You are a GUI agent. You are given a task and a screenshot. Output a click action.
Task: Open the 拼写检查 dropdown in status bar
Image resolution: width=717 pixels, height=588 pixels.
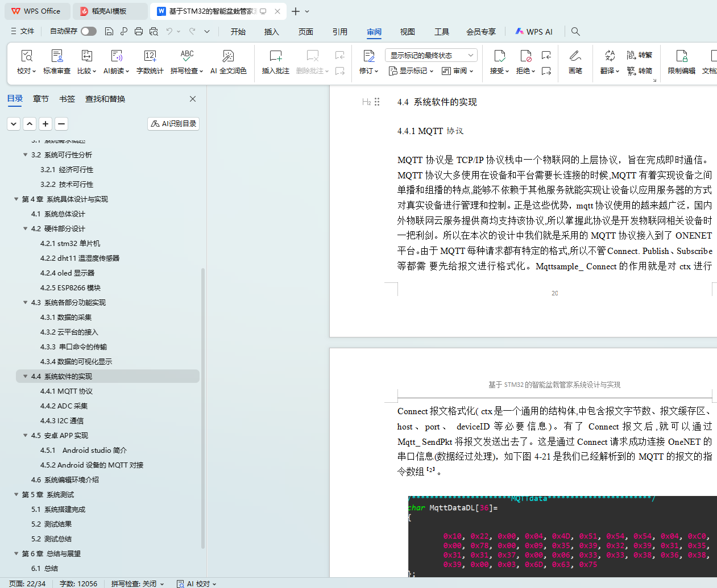[138, 583]
